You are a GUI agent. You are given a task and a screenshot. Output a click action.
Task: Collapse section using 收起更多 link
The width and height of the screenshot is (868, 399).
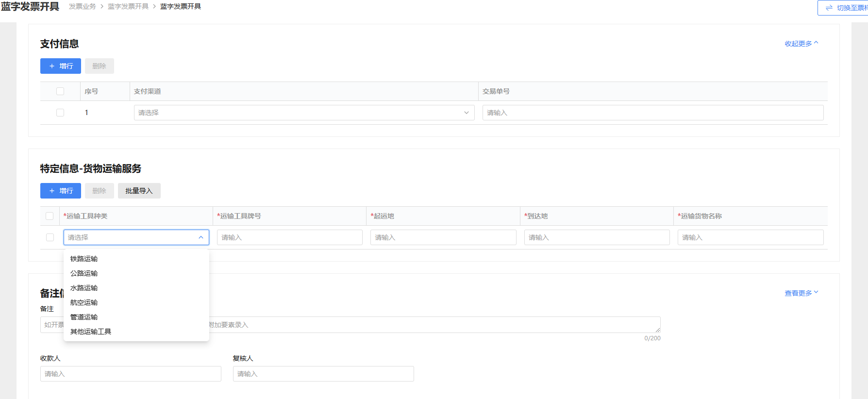(801, 44)
